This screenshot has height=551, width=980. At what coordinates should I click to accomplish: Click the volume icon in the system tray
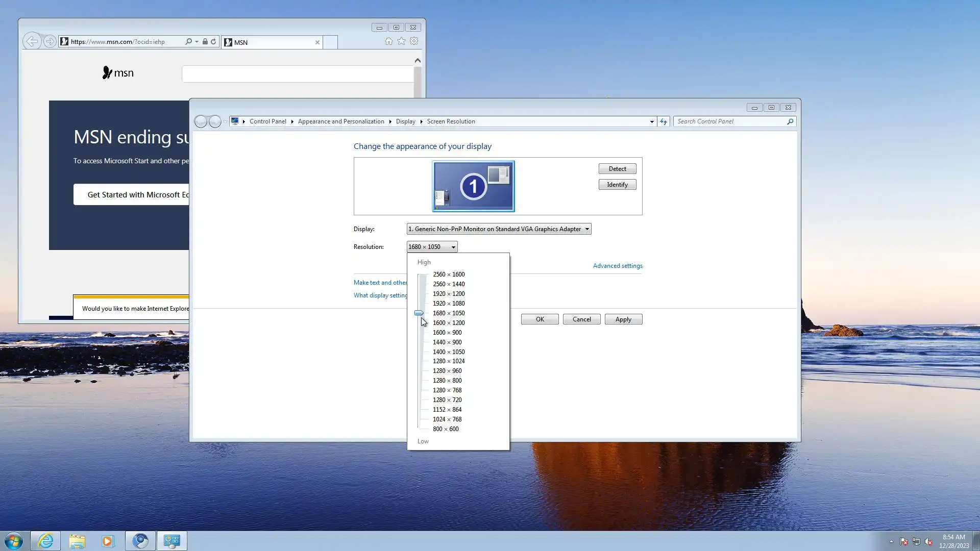(928, 542)
